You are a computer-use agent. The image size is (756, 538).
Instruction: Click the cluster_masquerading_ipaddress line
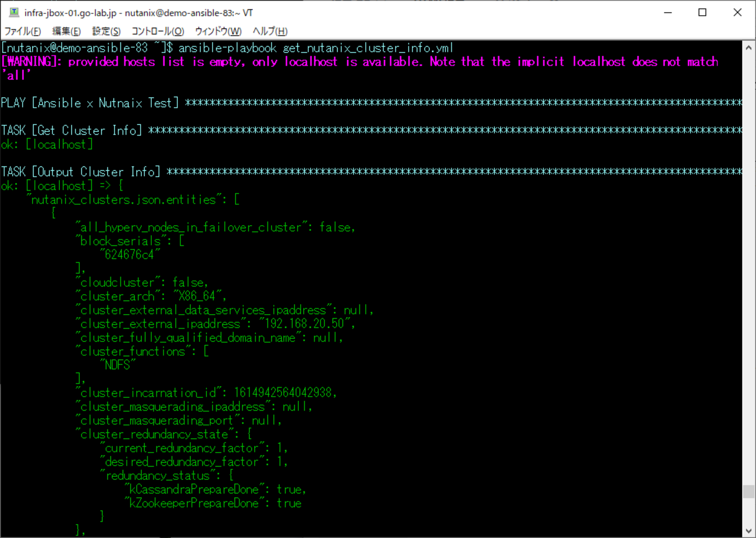click(x=194, y=407)
